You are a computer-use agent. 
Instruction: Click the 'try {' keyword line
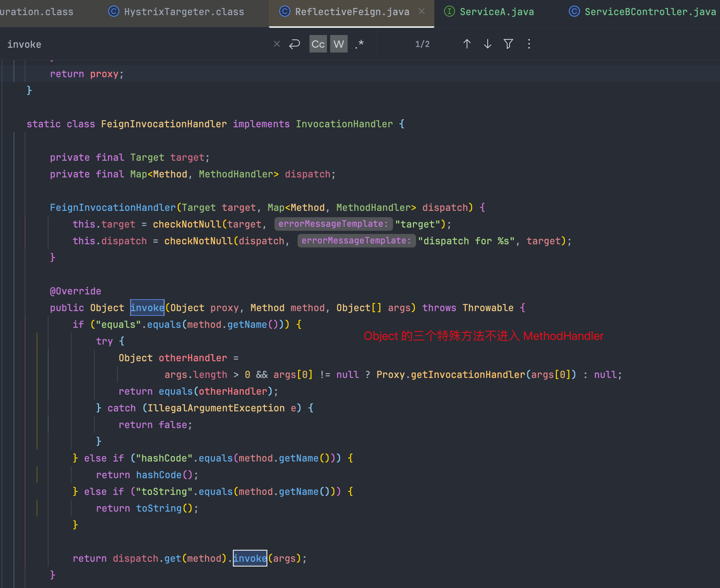point(110,341)
